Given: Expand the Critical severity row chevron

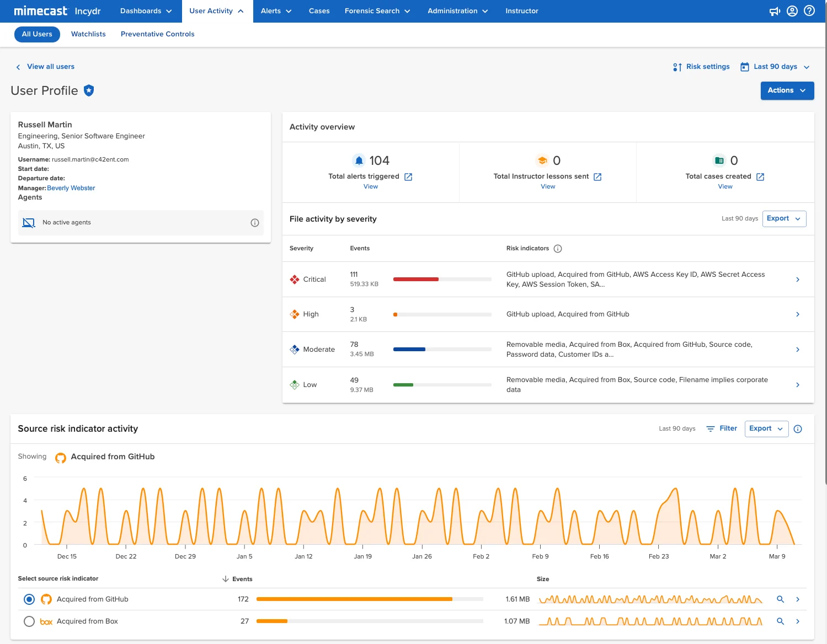Looking at the screenshot, I should click(x=798, y=280).
